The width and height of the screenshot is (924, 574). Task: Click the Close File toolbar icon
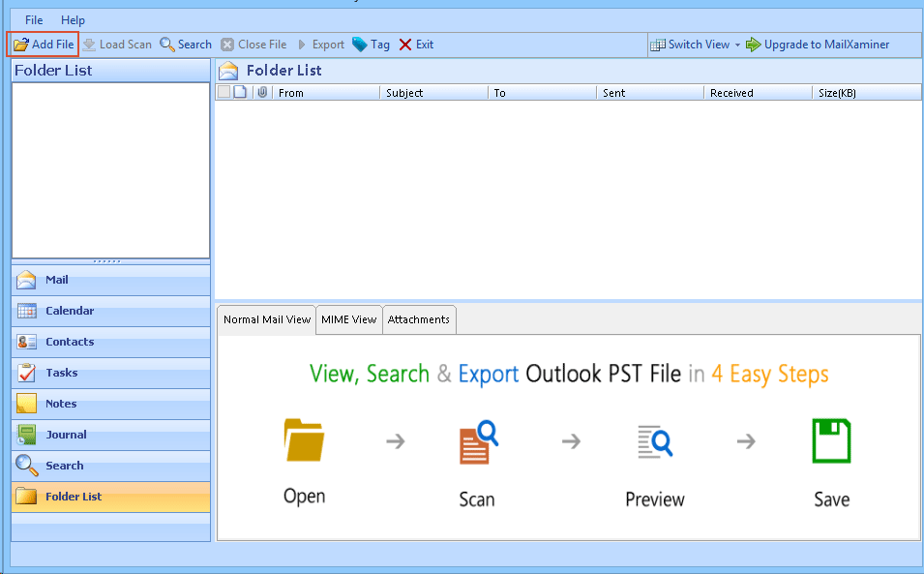click(227, 45)
